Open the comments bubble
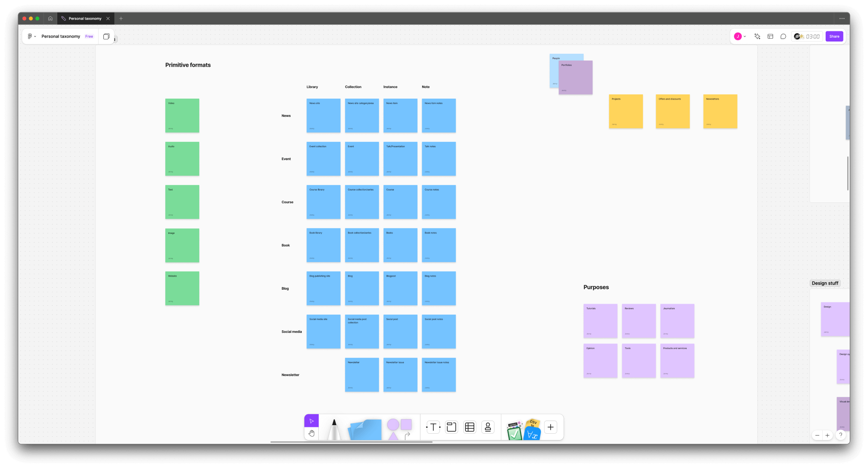The height and width of the screenshot is (468, 868). [784, 36]
